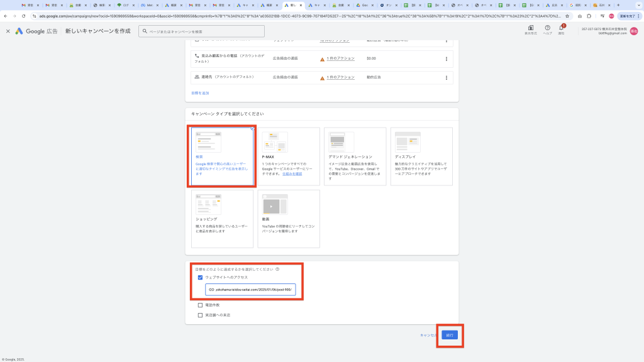Click help icon beside goal achievement question
The image size is (644, 362).
(x=277, y=269)
